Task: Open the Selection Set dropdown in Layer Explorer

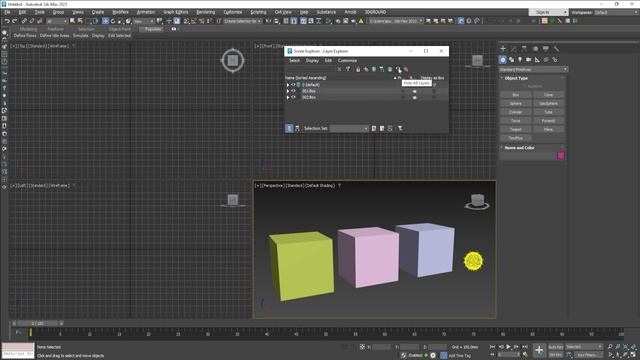Action: point(349,128)
